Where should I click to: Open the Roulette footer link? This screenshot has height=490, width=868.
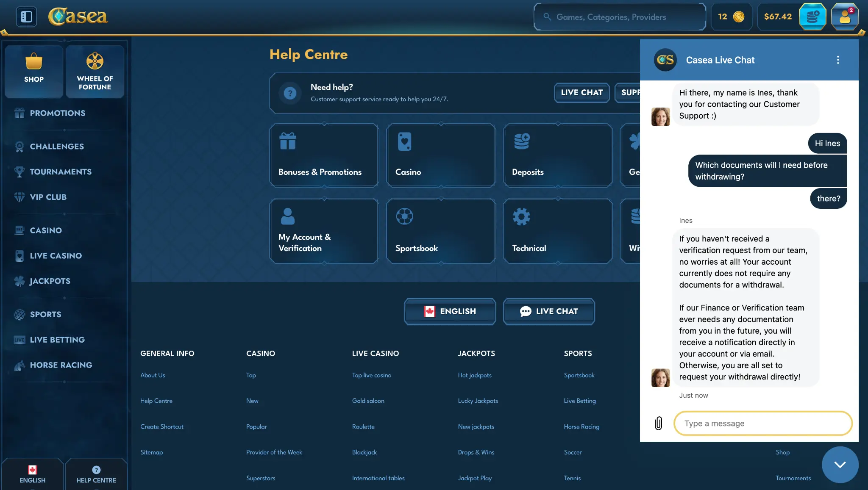[x=363, y=426]
